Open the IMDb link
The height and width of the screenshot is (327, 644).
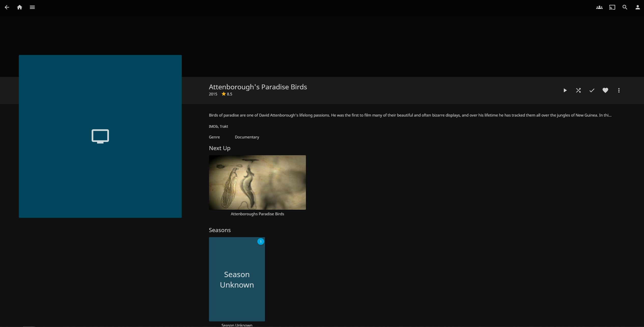click(213, 126)
